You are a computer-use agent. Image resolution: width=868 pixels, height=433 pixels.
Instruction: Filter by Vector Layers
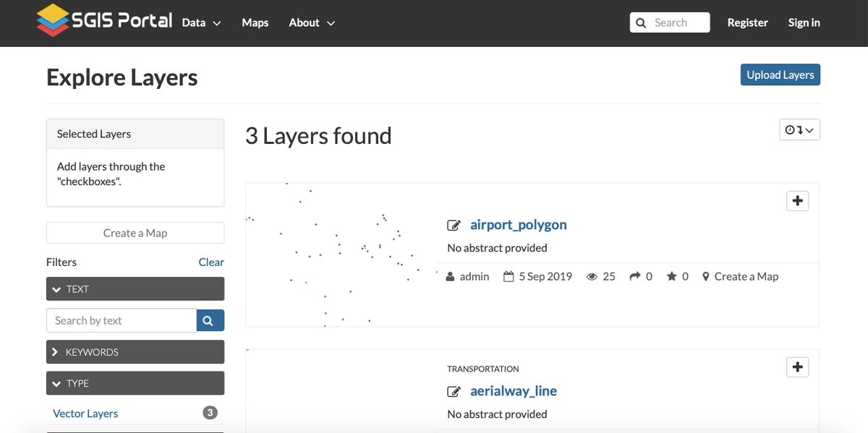[x=85, y=413]
